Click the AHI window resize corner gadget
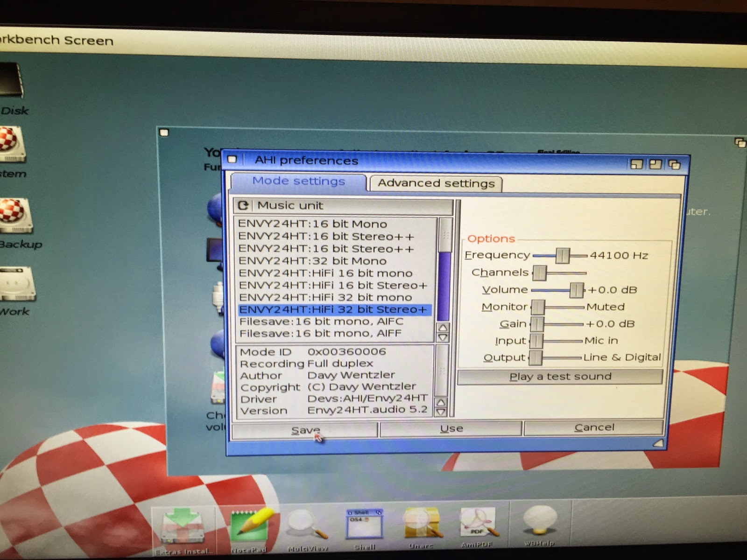This screenshot has width=747, height=560. (x=658, y=443)
